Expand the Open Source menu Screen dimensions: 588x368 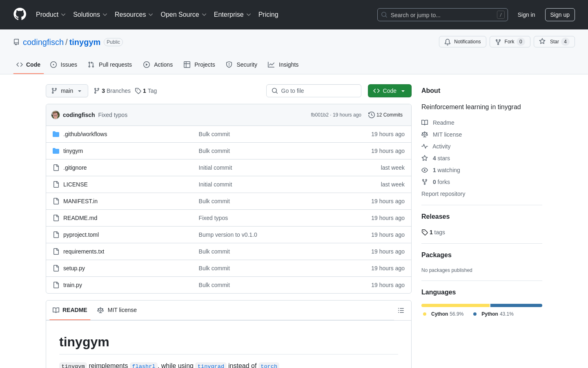tap(184, 14)
